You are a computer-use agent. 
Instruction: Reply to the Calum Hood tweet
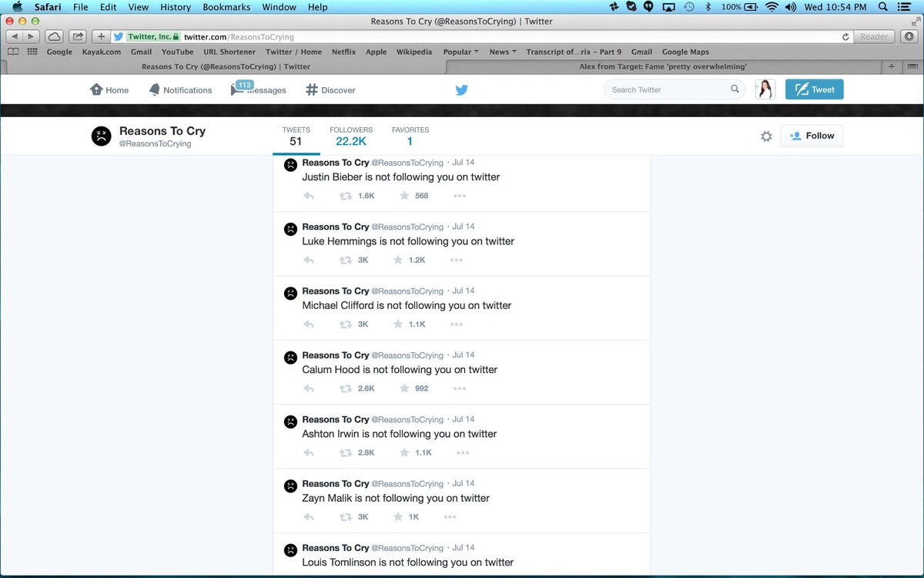pos(309,388)
